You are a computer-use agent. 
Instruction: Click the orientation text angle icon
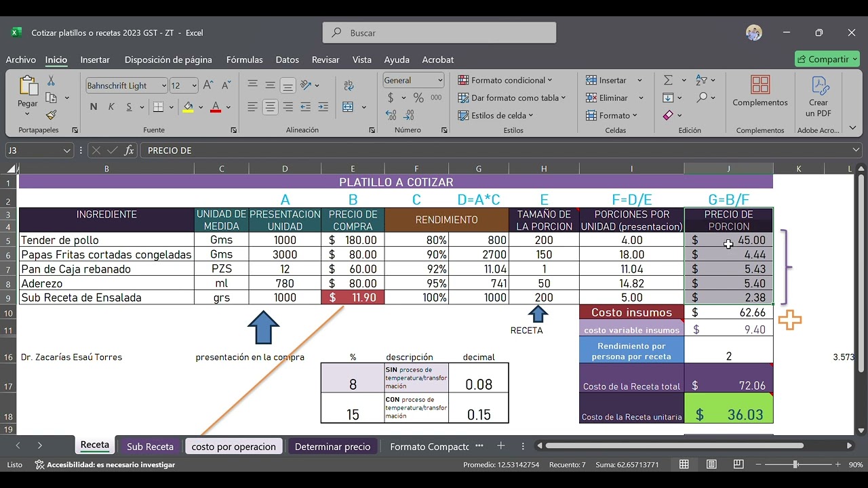point(306,85)
